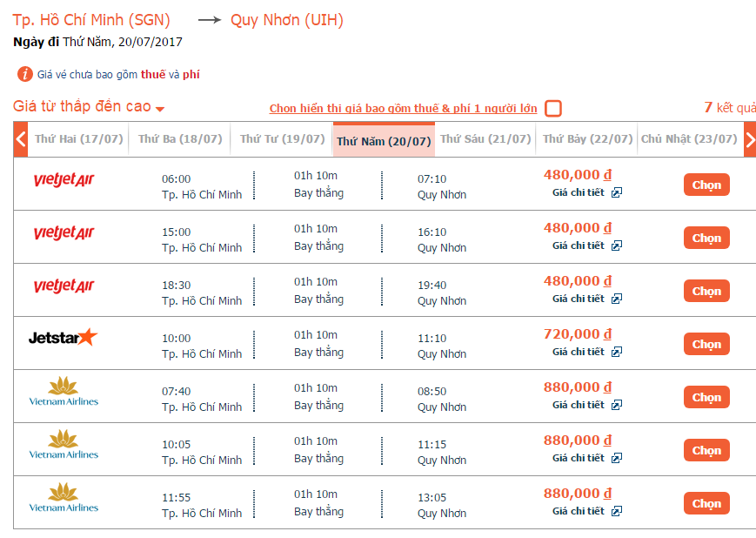
Task: Switch to Thứ Sáu (21/07) date tab
Action: tap(485, 139)
